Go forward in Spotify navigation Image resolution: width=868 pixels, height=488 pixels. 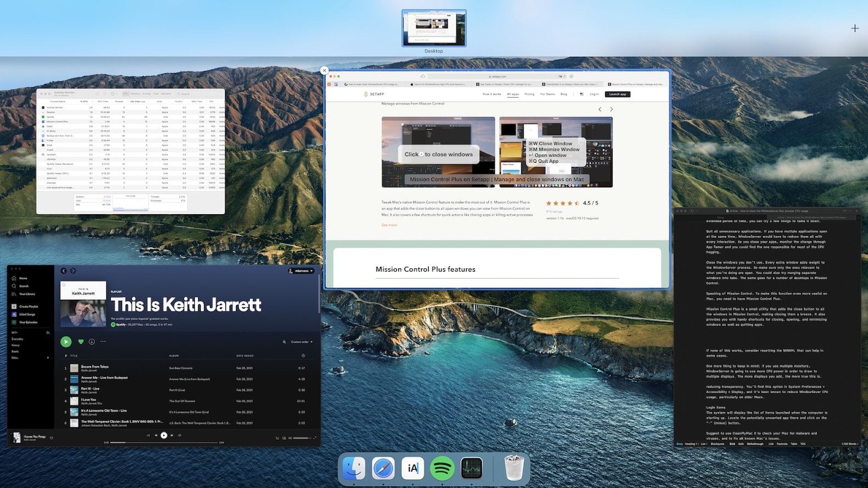(73, 271)
